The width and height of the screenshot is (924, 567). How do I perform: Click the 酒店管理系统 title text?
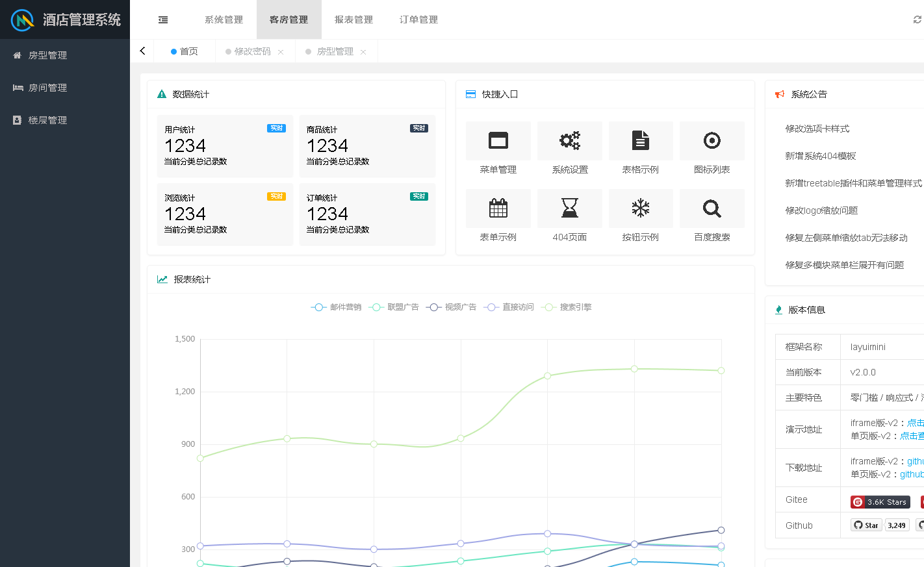coord(82,20)
